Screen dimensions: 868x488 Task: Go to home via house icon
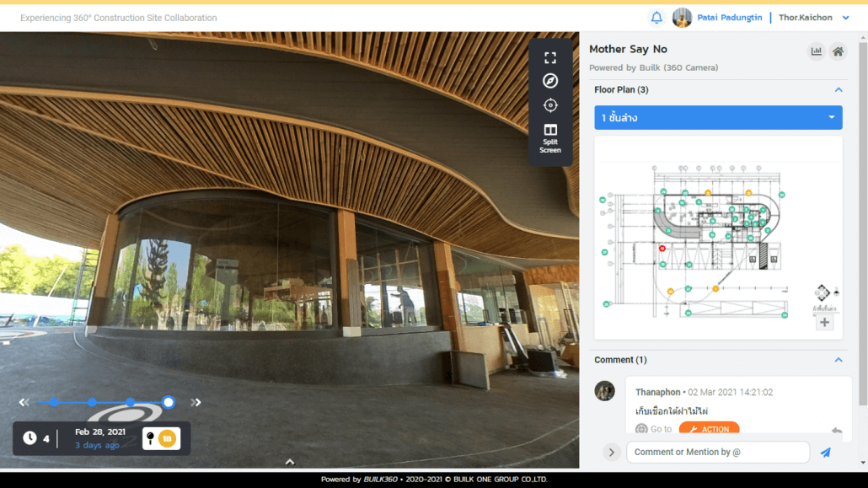(x=839, y=51)
